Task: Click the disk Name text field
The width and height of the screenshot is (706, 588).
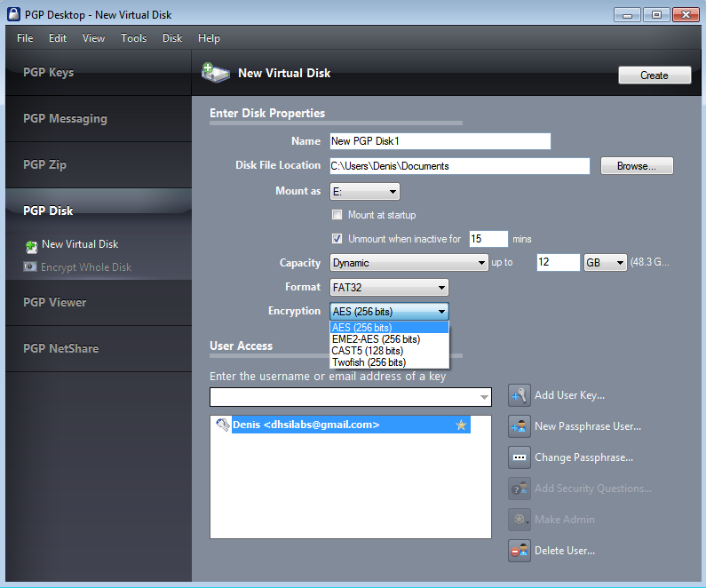Action: click(440, 141)
